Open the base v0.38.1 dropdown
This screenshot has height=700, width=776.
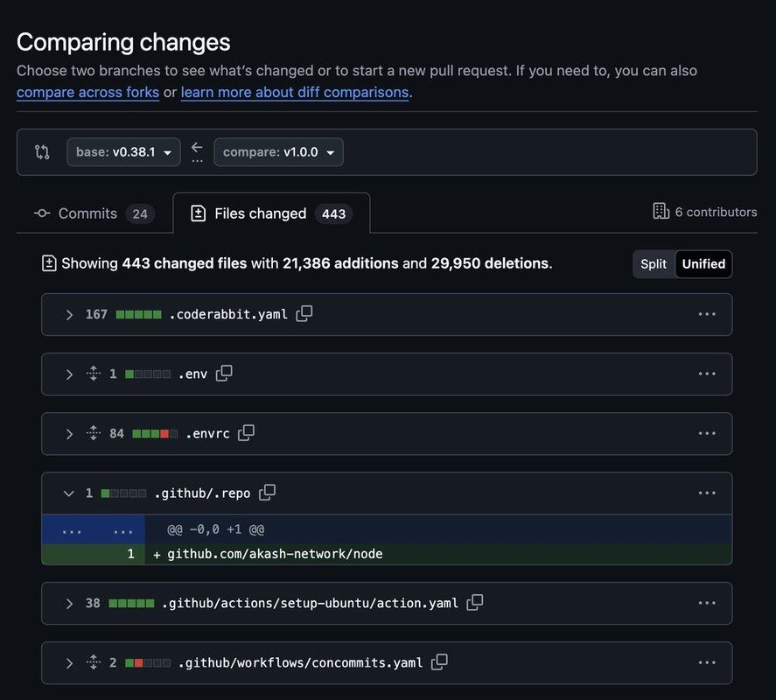(x=123, y=152)
